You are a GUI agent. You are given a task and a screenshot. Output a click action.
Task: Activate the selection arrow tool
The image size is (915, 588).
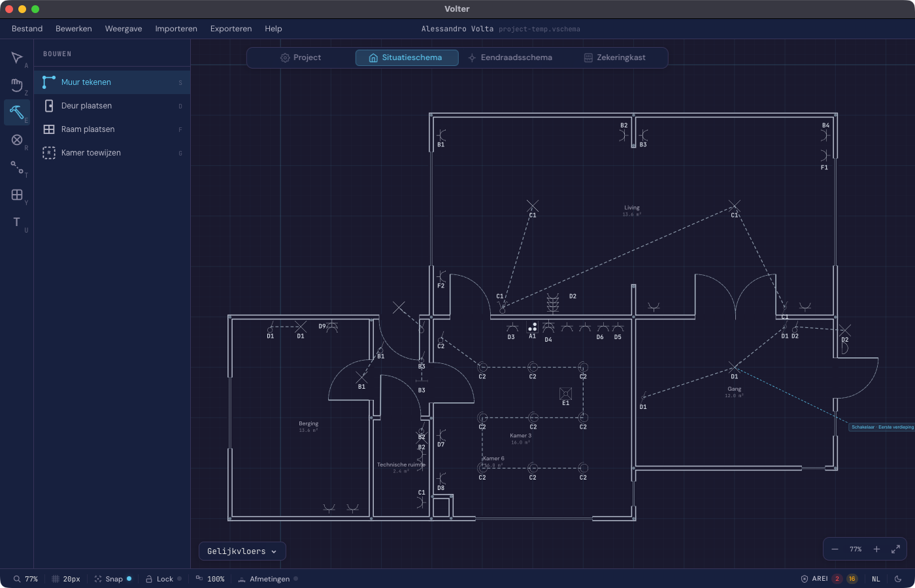tap(17, 57)
